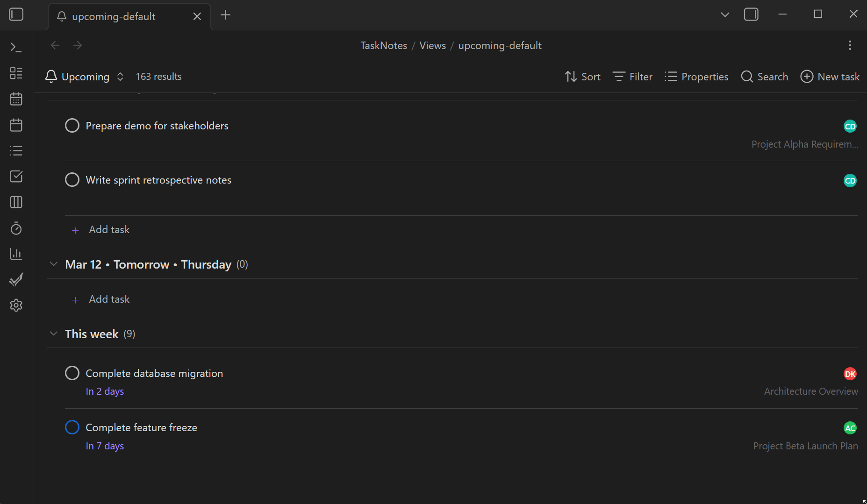
Task: Switch to the 'upcoming-default' tab
Action: [x=114, y=16]
